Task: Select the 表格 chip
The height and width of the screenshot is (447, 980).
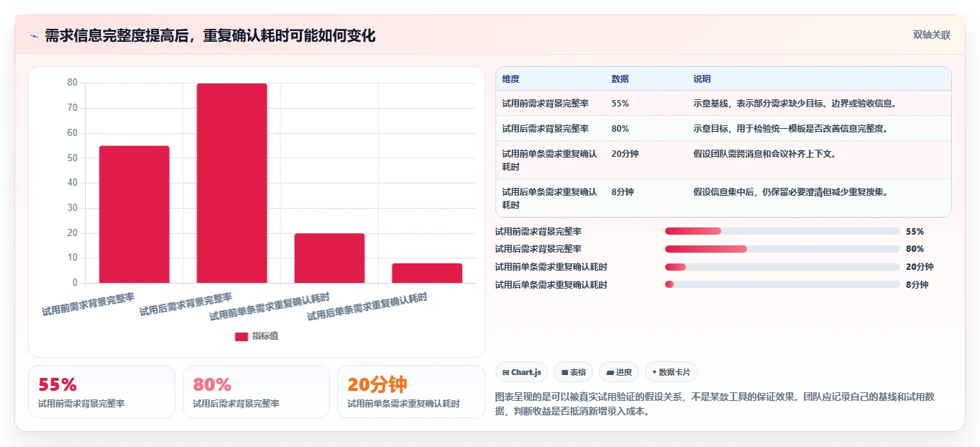Action: pos(573,372)
